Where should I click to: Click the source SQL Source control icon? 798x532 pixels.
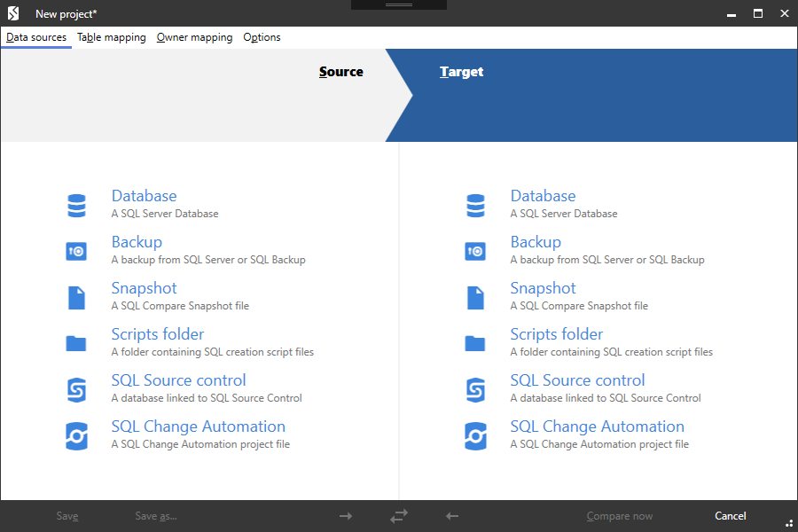click(76, 390)
